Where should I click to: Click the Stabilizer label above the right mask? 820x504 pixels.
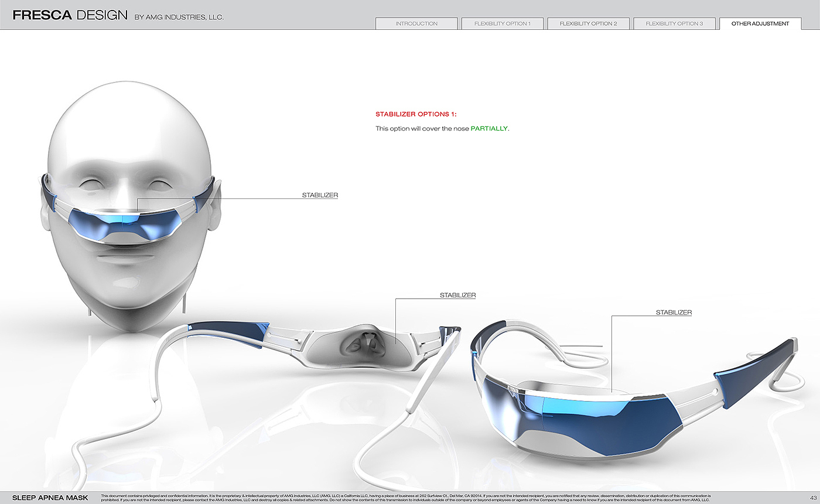pos(674,313)
